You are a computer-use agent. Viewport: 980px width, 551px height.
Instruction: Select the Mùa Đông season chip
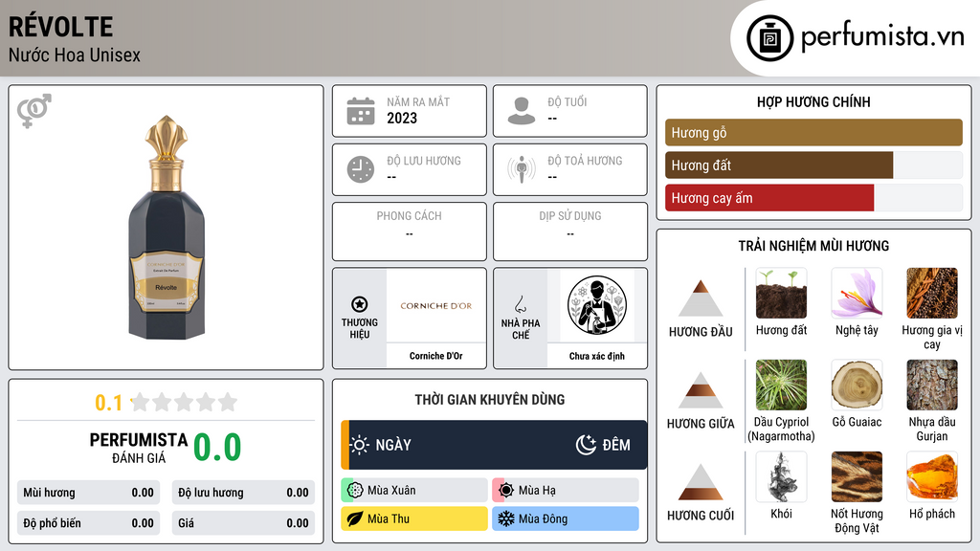[566, 518]
